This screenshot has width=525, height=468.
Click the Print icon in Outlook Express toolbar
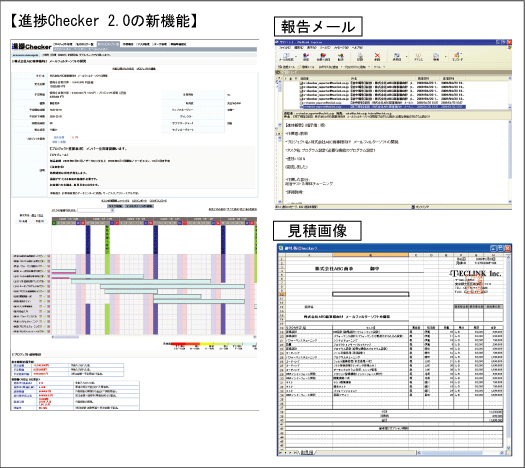360,57
